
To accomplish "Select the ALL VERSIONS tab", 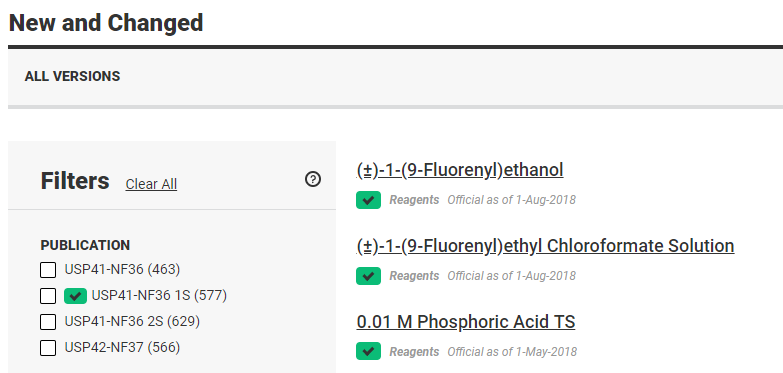I will tap(72, 76).
